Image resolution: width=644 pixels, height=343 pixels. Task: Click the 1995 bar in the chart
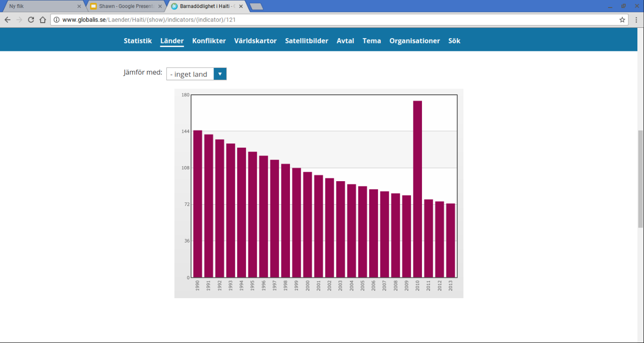(x=253, y=215)
